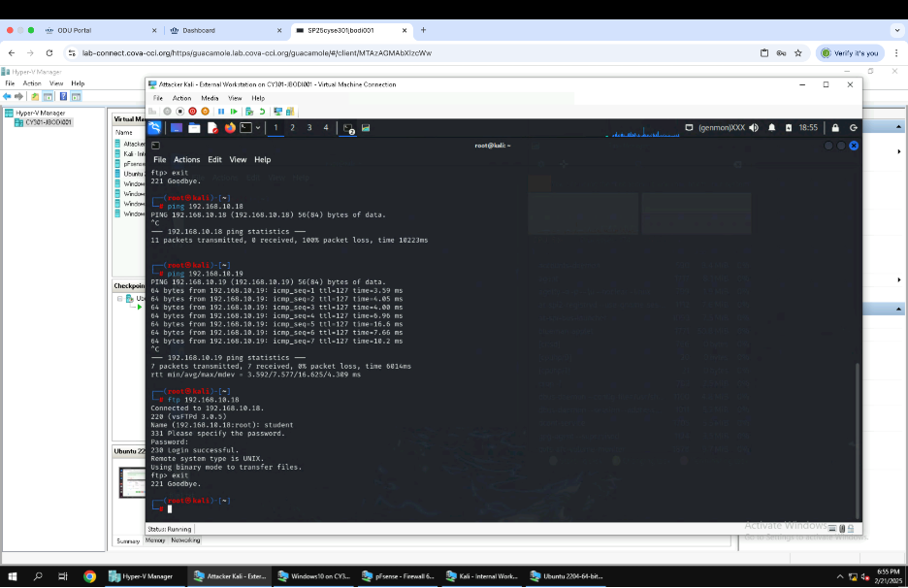
Task: Click the Kali notification bell icon
Action: point(772,127)
